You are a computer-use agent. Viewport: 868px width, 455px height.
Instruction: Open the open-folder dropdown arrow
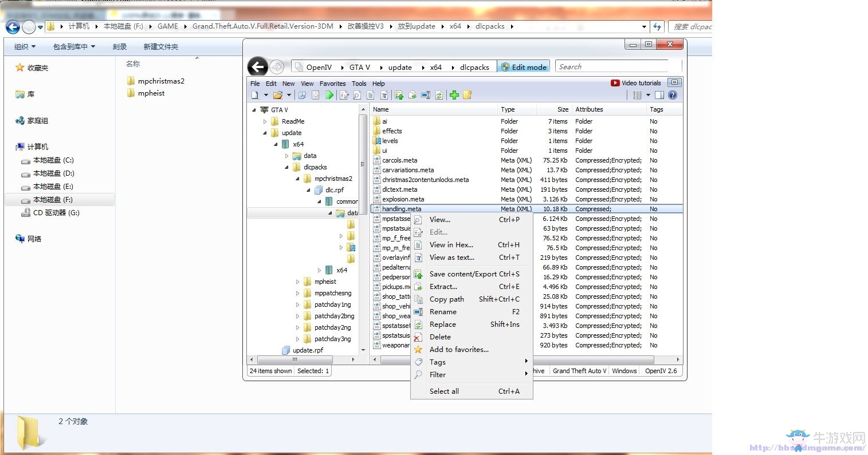point(289,95)
